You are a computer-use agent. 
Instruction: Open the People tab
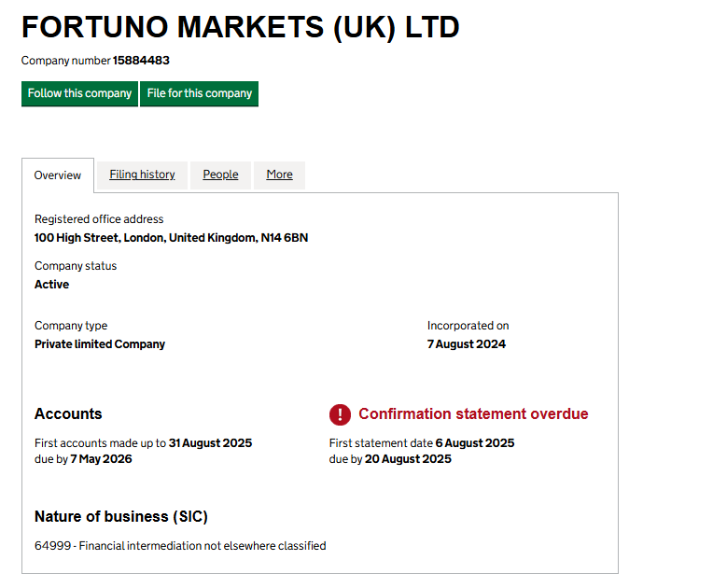click(220, 175)
